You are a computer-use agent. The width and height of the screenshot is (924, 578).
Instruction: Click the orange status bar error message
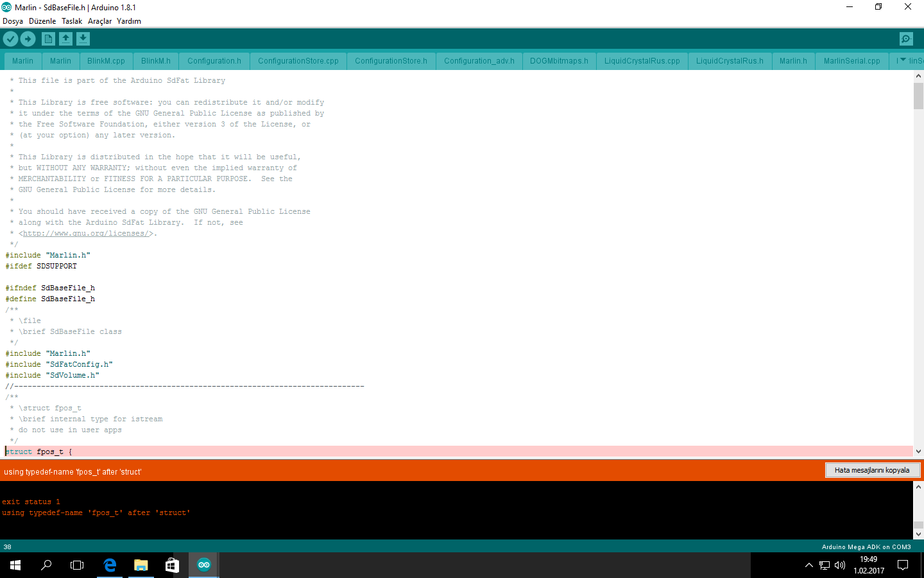click(73, 471)
